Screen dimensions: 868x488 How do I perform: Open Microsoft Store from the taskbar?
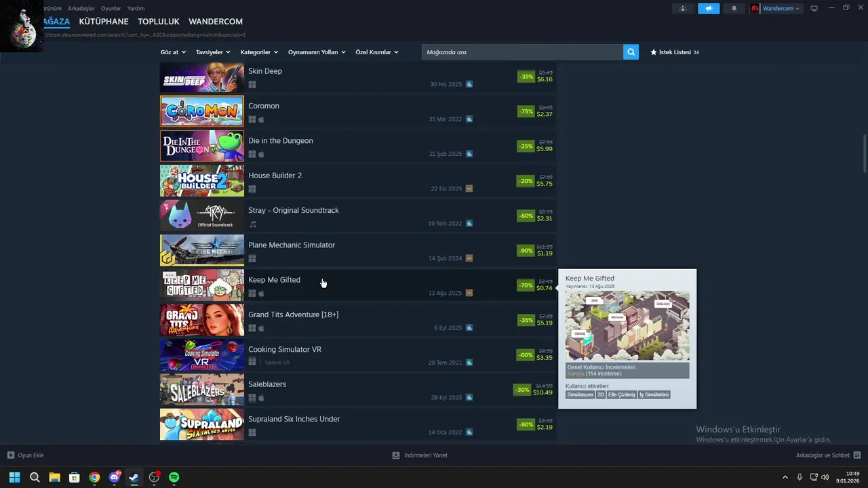click(x=75, y=477)
